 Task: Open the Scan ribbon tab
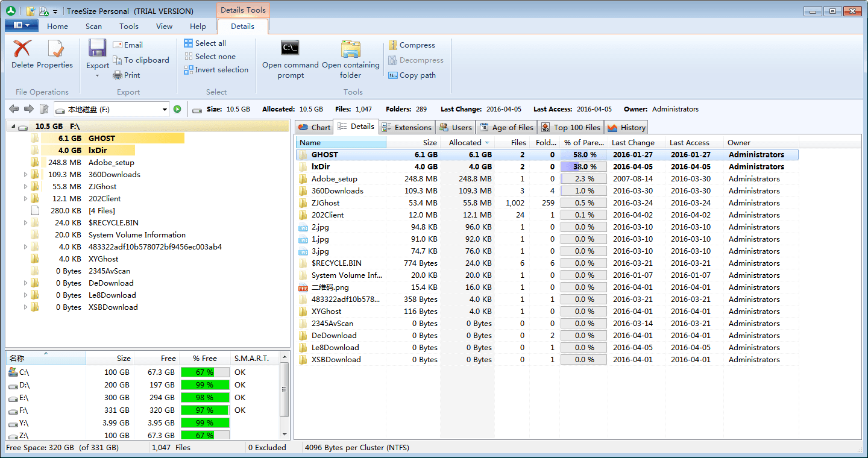pyautogui.click(x=93, y=27)
